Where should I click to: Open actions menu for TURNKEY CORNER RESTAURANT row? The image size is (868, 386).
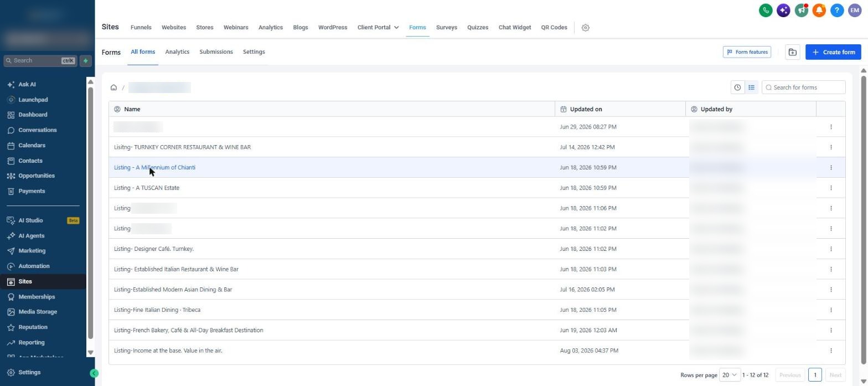point(831,147)
